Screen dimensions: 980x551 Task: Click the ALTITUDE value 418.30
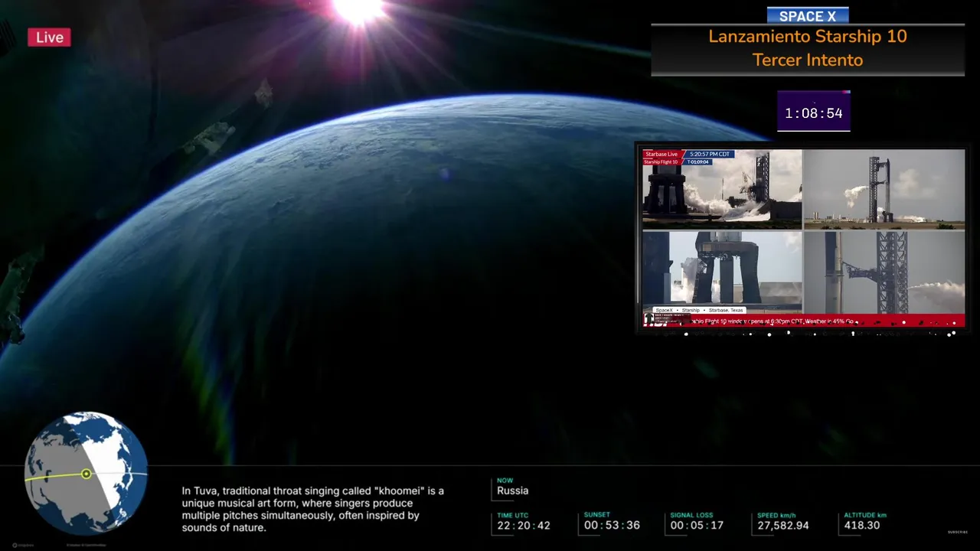(x=861, y=525)
